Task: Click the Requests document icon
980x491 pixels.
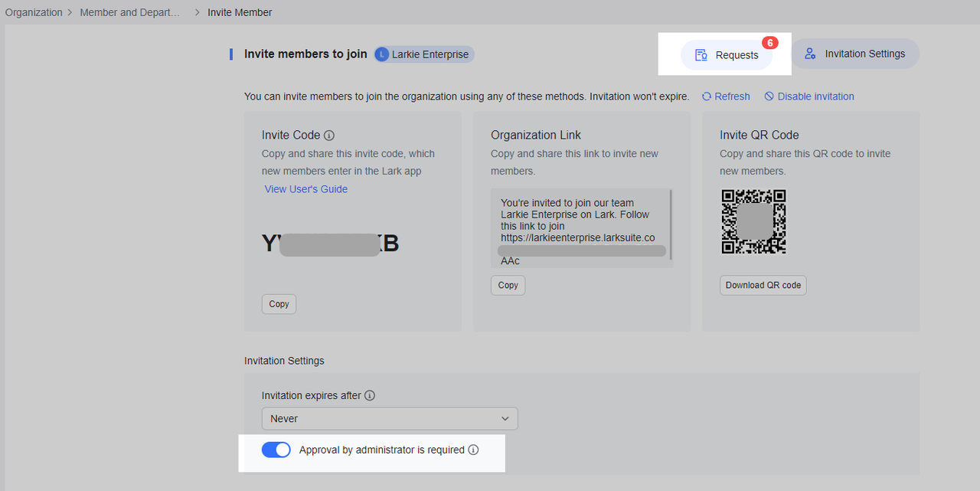Action: [701, 55]
